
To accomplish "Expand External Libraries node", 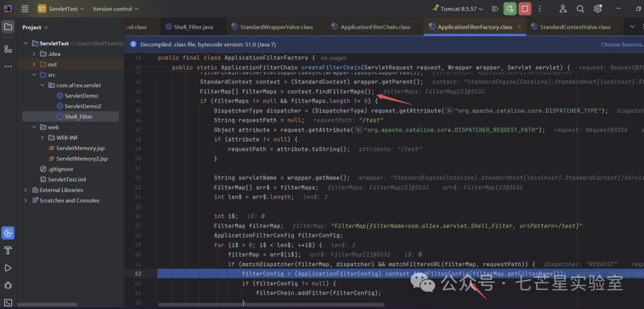I will coord(26,190).
